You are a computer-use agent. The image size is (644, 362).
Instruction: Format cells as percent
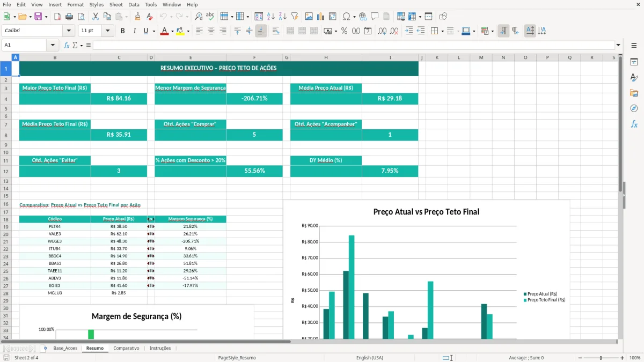point(344,31)
